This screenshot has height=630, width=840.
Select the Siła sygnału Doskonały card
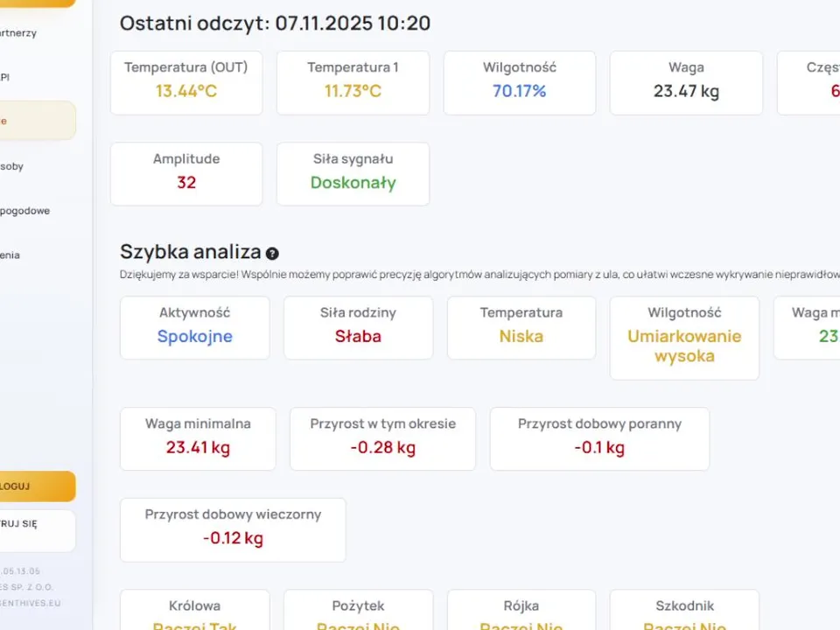point(353,174)
